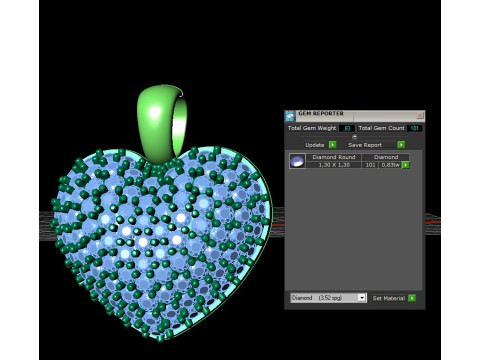
Task: Click the green Set Material arrow button
Action: click(x=412, y=298)
